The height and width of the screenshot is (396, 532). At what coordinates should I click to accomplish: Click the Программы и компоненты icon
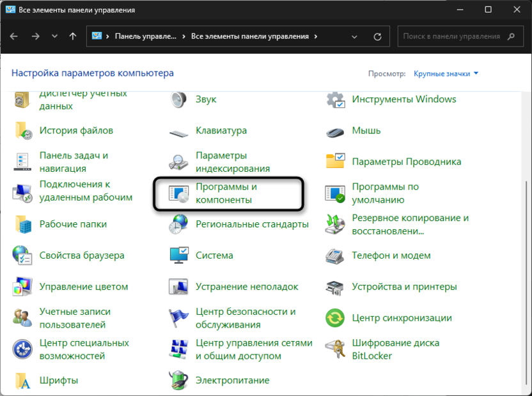pyautogui.click(x=178, y=194)
